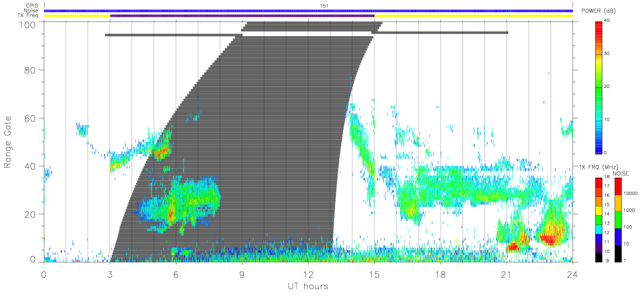Click the 'NOISE' legend title

(x=620, y=173)
